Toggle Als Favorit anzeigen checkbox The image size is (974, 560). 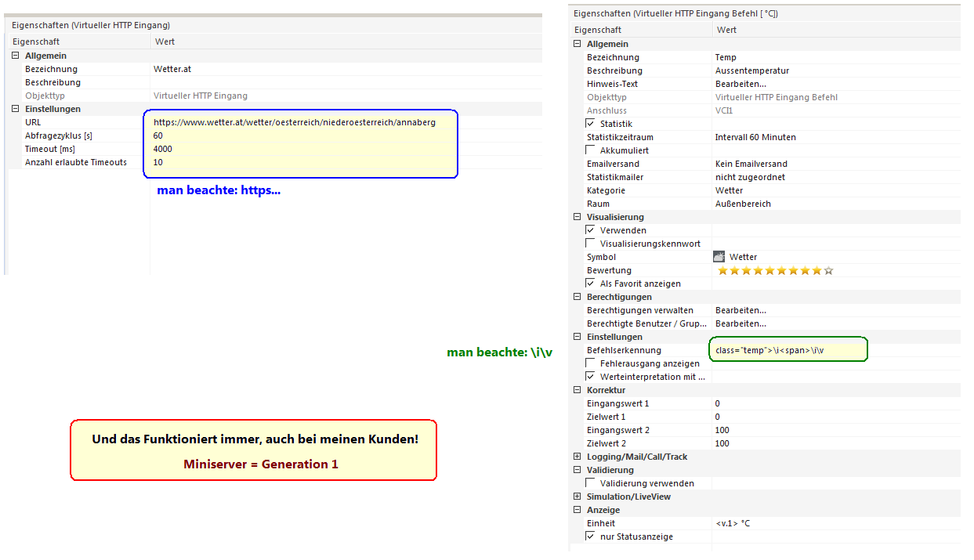tap(591, 284)
